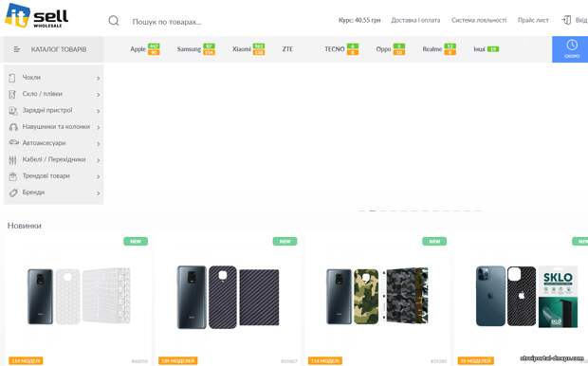Click the Кабелі / Перехідники cable icon

pos(12,160)
